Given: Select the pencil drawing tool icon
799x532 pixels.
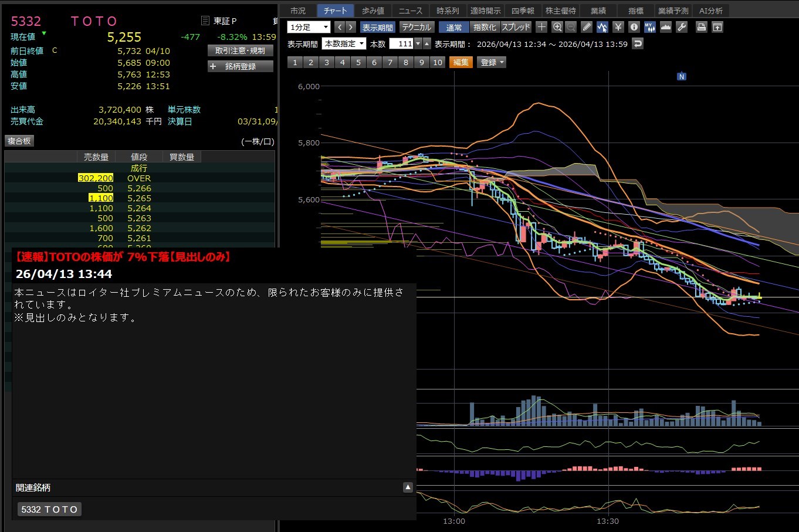Looking at the screenshot, I should (x=587, y=27).
